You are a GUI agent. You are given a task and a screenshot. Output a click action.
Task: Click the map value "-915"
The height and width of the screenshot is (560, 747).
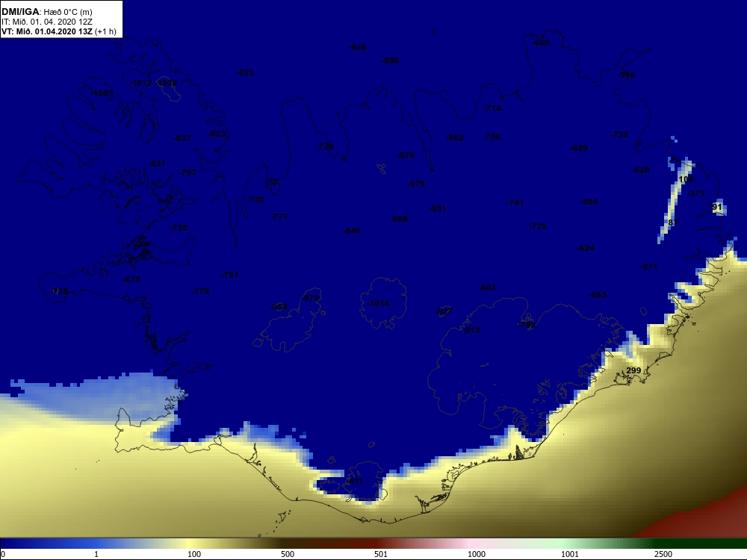pyautogui.click(x=471, y=330)
